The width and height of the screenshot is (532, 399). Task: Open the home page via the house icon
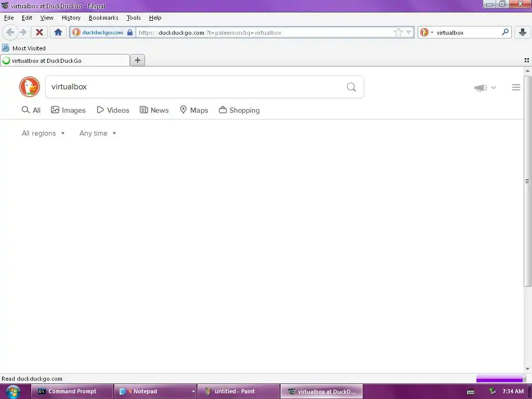(x=58, y=33)
